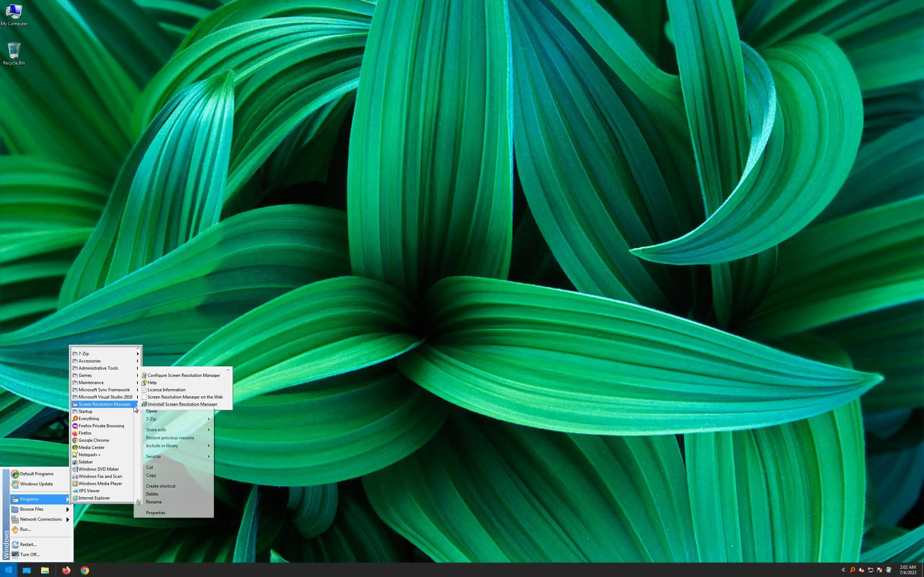Image resolution: width=924 pixels, height=577 pixels.
Task: Click Configure Screen Resolution Manager
Action: [183, 375]
